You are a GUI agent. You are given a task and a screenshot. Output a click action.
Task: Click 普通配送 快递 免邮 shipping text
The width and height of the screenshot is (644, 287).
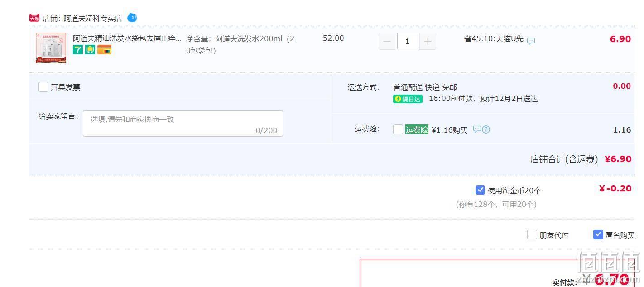[425, 87]
